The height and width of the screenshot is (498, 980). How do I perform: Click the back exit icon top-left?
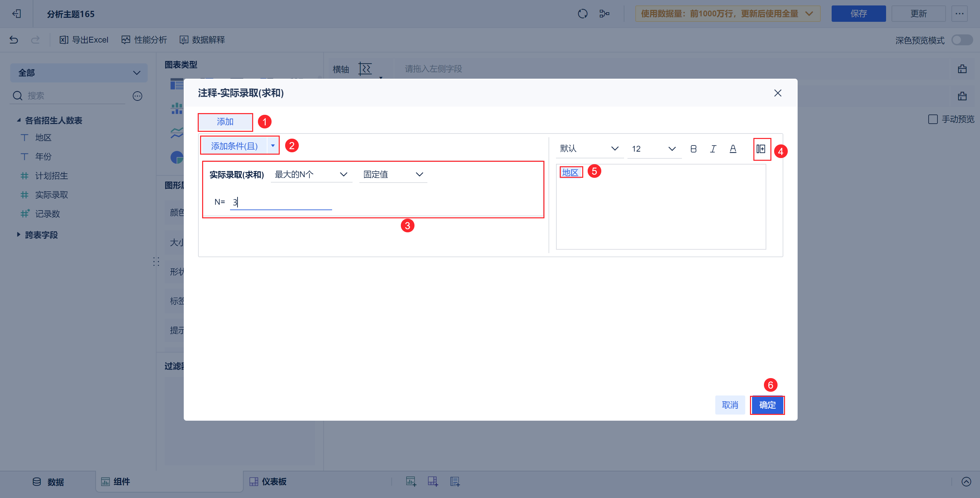pos(16,14)
